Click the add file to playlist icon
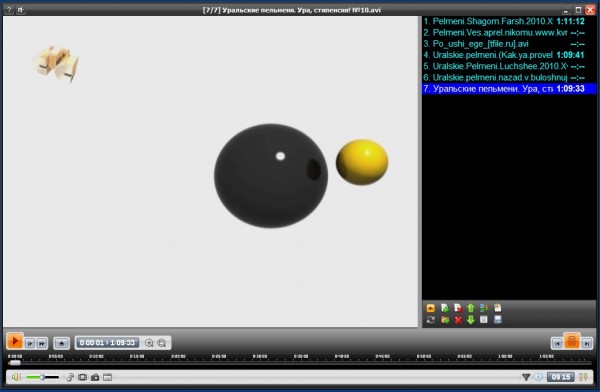The image size is (600, 392). (x=445, y=308)
